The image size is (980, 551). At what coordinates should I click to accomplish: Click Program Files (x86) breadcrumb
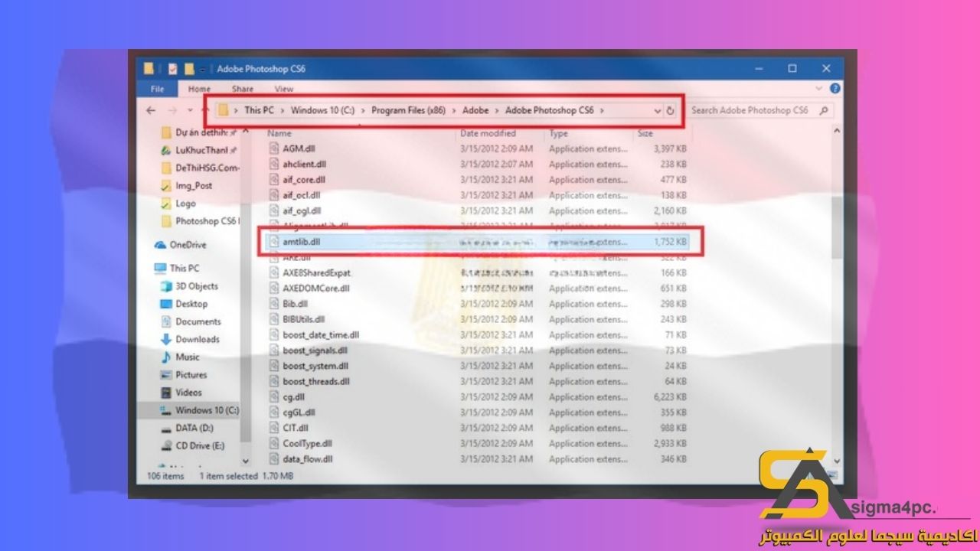point(408,110)
